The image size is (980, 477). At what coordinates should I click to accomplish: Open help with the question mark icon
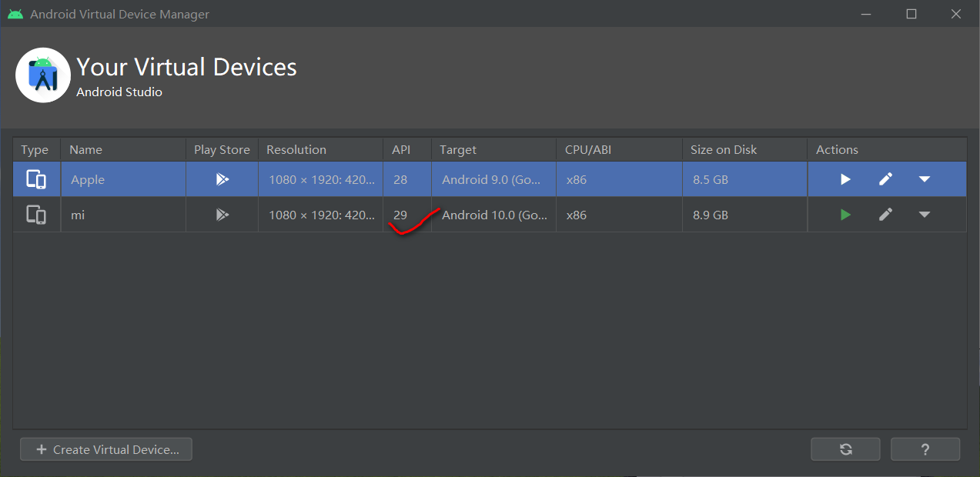tap(925, 449)
